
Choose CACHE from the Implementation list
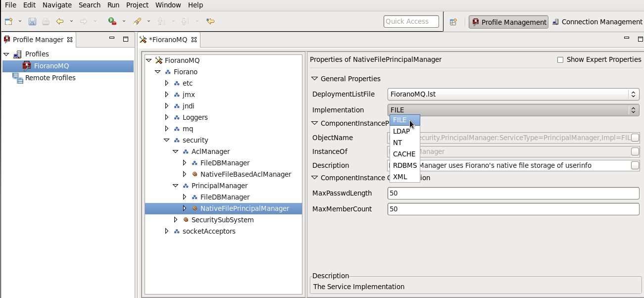(x=404, y=154)
